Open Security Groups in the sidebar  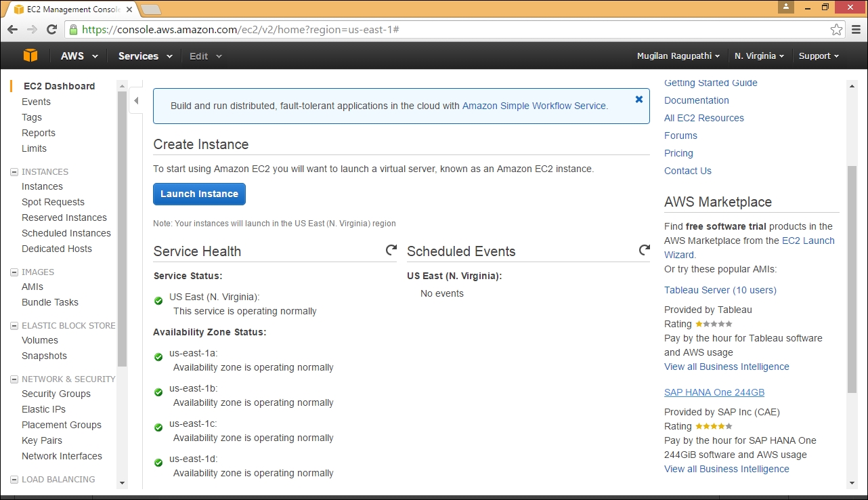(x=56, y=394)
